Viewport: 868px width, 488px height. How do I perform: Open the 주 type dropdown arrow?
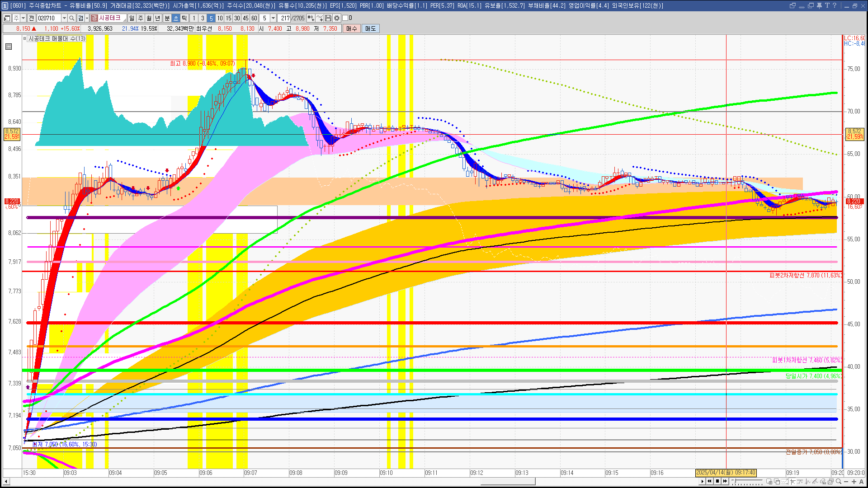click(23, 18)
